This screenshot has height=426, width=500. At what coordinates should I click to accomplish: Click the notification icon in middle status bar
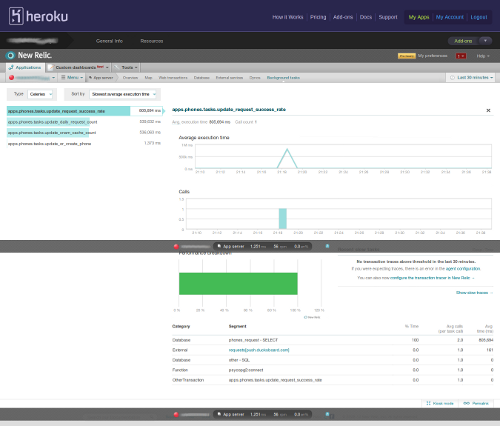327,246
